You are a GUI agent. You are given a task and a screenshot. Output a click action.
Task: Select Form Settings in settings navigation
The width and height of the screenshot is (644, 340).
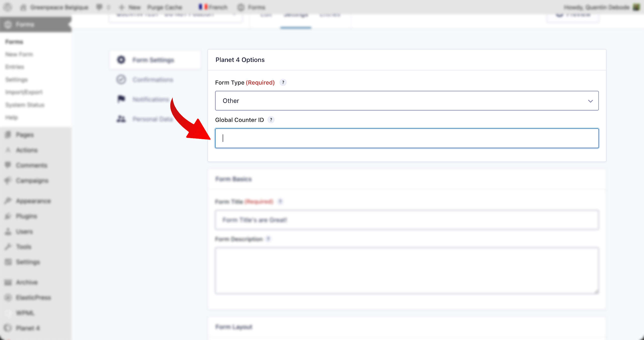click(155, 60)
